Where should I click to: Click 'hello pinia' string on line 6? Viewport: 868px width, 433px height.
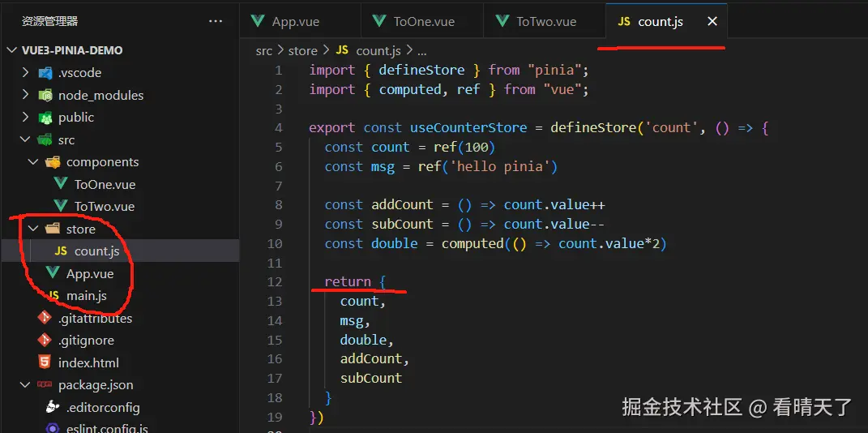click(x=499, y=167)
